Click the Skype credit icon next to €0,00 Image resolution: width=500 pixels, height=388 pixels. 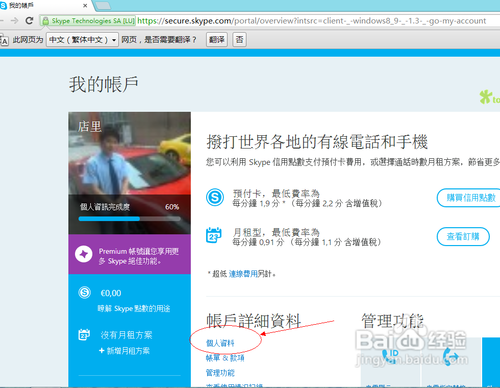tap(85, 293)
